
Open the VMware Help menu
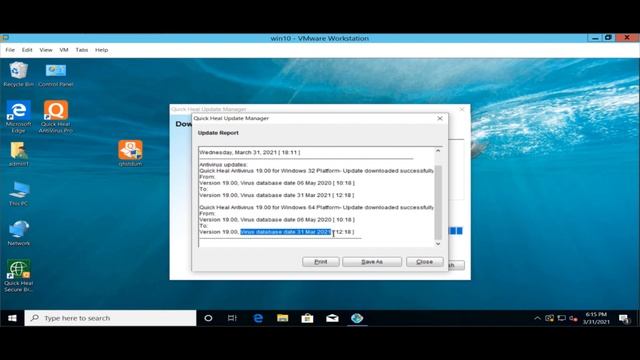tap(102, 50)
